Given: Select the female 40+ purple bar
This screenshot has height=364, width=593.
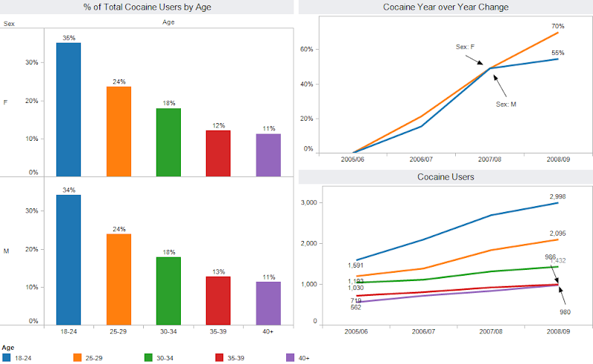Looking at the screenshot, I should pyautogui.click(x=268, y=155).
